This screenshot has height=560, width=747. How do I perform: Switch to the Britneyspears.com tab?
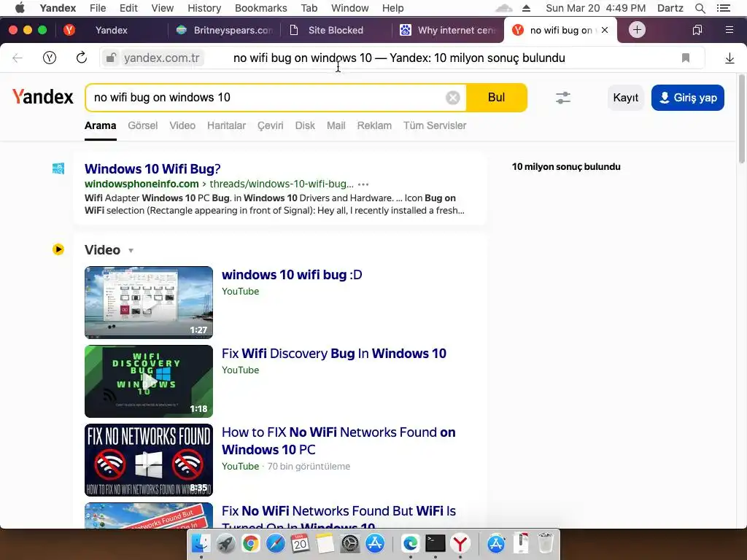pos(224,30)
